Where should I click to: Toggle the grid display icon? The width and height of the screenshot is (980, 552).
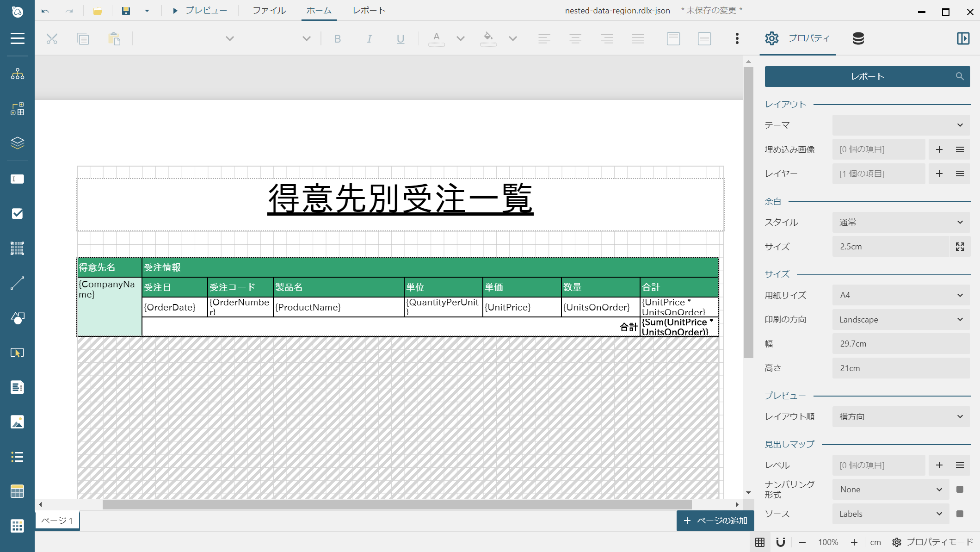tap(760, 542)
